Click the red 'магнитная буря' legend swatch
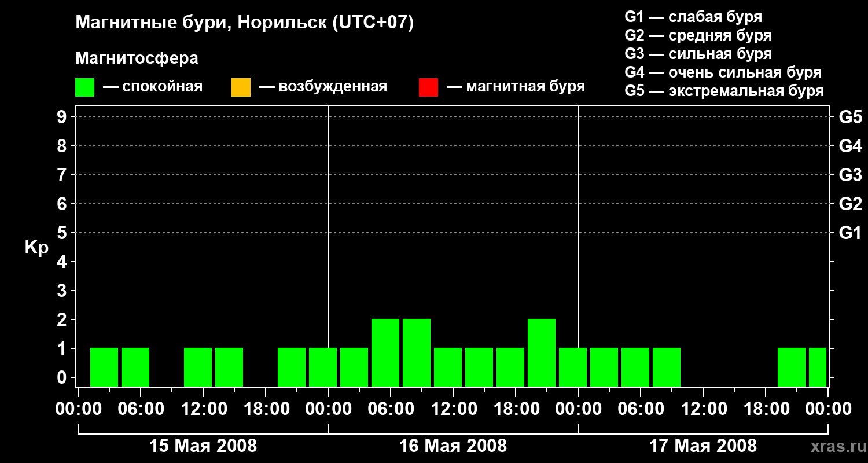868x463 pixels. click(x=428, y=87)
